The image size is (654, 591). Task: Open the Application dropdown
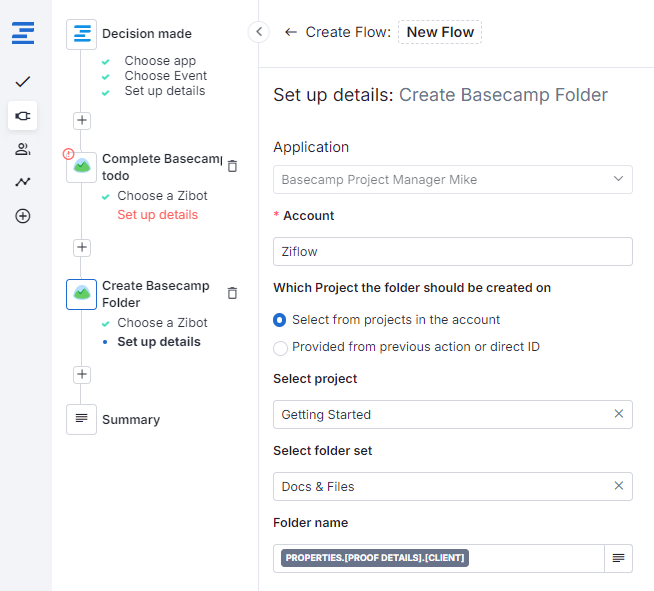pyautogui.click(x=452, y=180)
